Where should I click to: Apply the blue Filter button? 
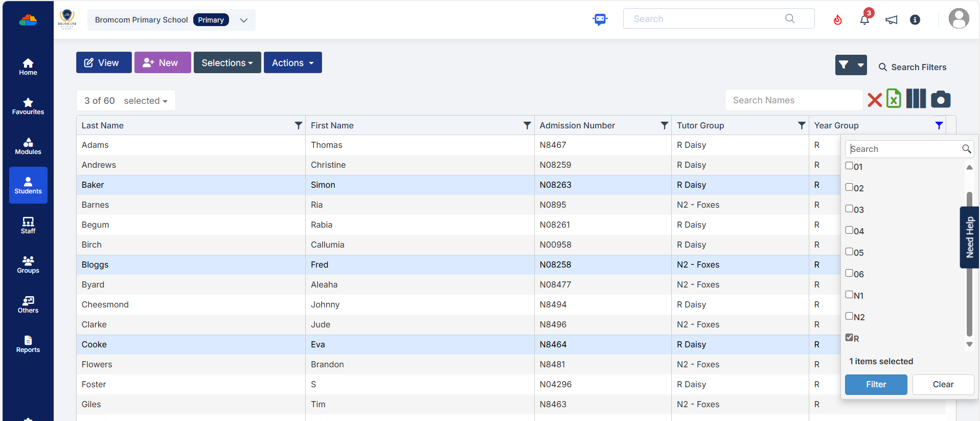pyautogui.click(x=876, y=384)
